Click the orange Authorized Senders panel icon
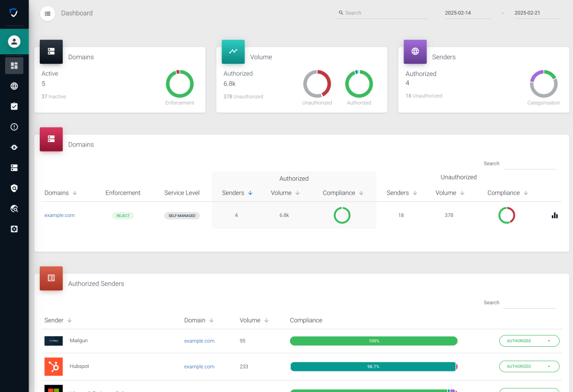This screenshot has width=573, height=392. [x=51, y=278]
